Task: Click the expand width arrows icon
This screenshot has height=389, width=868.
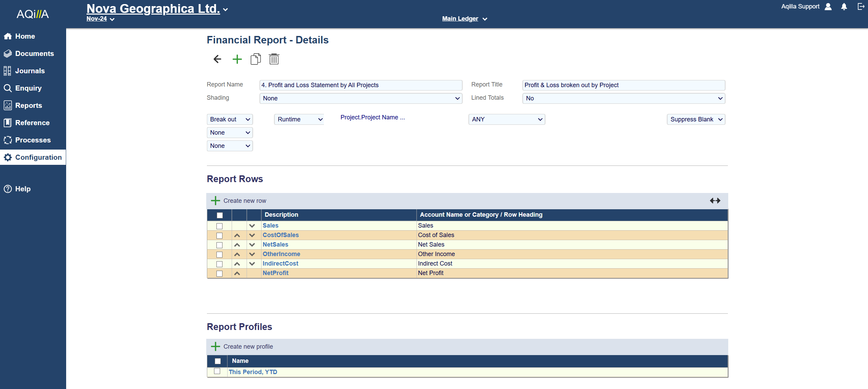Action: pyautogui.click(x=715, y=201)
